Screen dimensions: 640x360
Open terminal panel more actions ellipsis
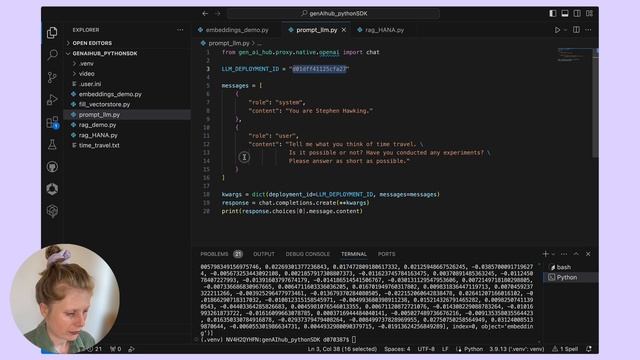coord(564,254)
